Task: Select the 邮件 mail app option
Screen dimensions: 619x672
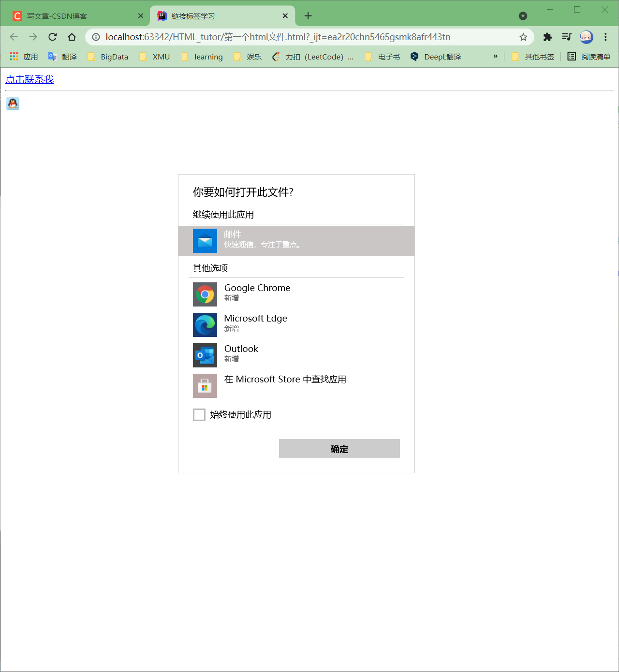Action: (296, 241)
